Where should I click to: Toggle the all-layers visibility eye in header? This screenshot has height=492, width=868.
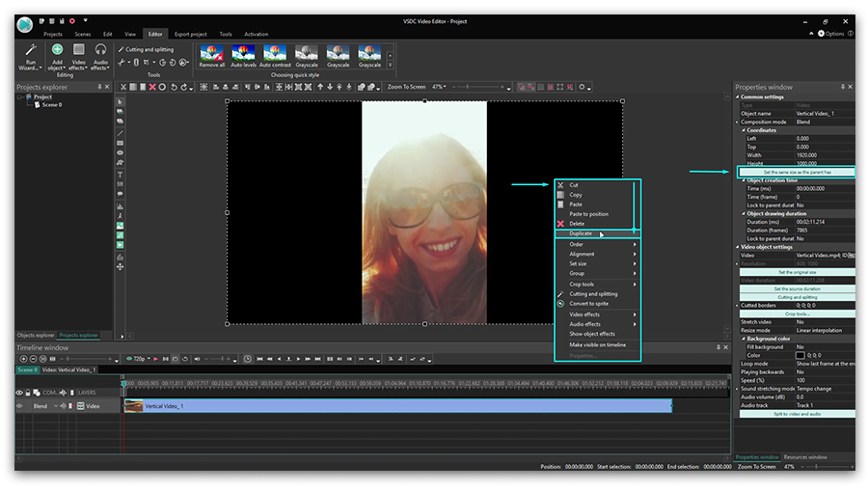coord(19,393)
